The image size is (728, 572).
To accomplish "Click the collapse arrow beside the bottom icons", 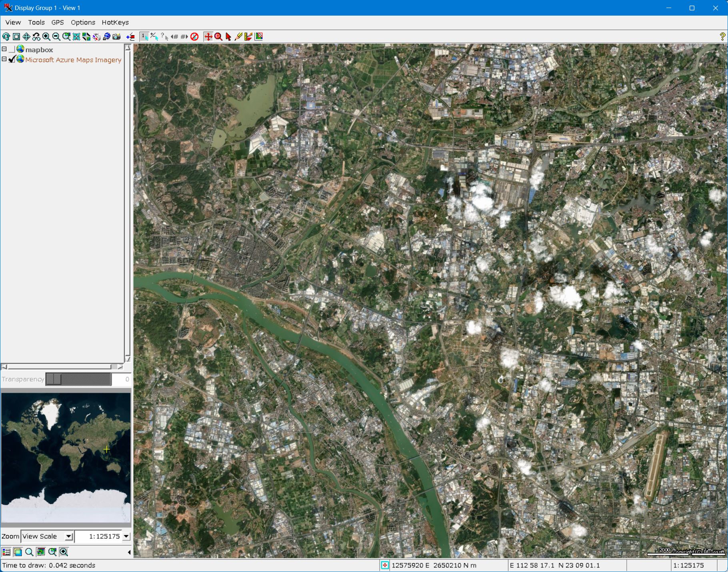I will tap(129, 552).
